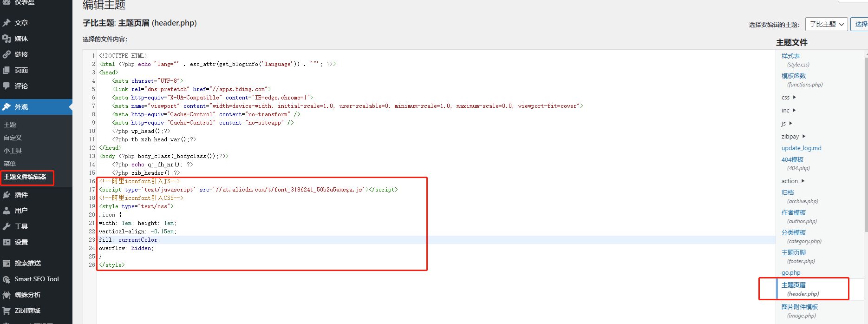Open the update_log.md file link
The width and height of the screenshot is (868, 324).
pyautogui.click(x=801, y=148)
